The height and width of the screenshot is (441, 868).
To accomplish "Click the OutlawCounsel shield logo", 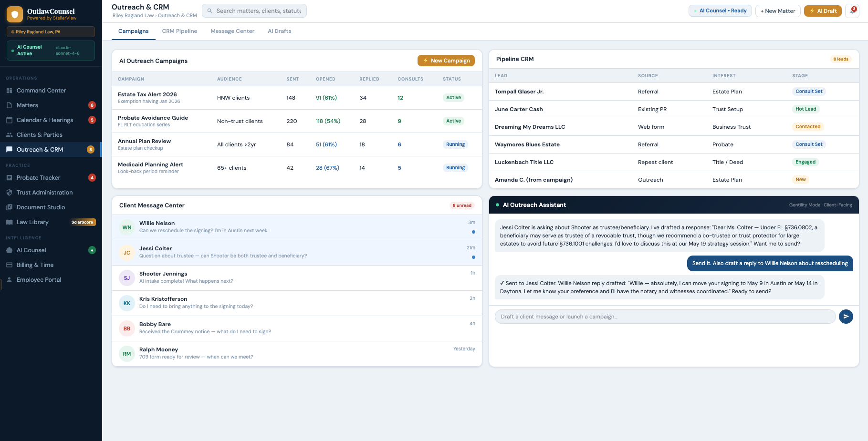I will click(x=15, y=14).
